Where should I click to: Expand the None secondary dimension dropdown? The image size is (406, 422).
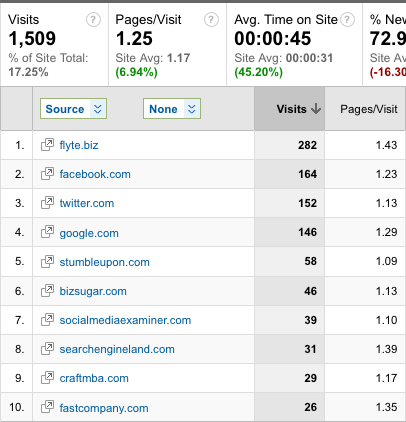point(172,109)
